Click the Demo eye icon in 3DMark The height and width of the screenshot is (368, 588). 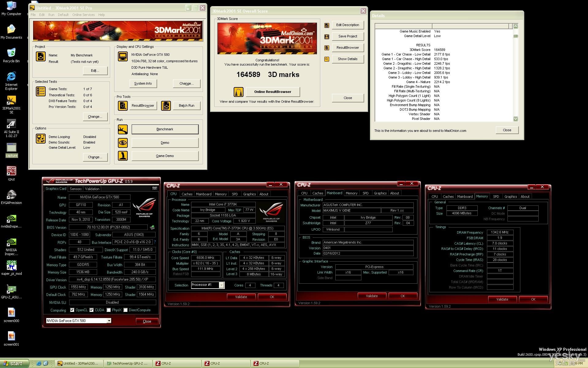tap(123, 143)
